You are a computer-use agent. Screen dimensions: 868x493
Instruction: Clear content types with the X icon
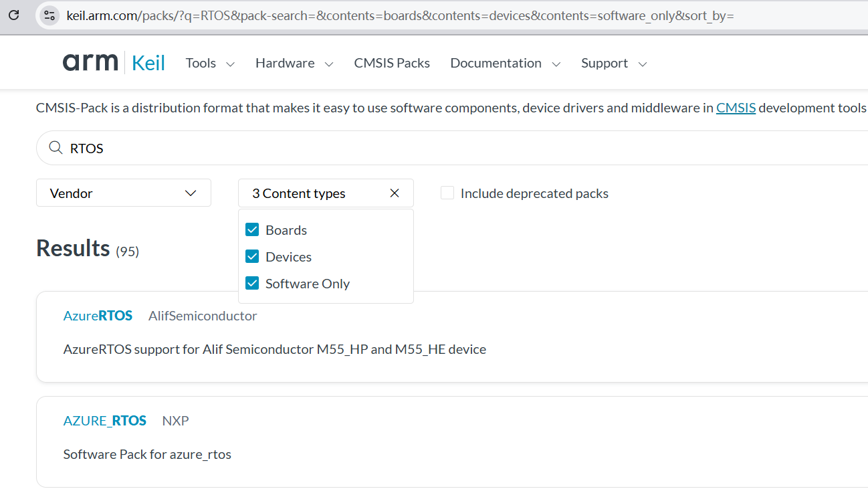tap(395, 193)
